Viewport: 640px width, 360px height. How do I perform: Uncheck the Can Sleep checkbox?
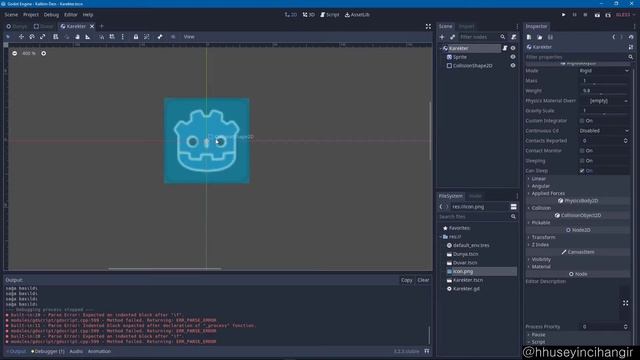pos(582,171)
